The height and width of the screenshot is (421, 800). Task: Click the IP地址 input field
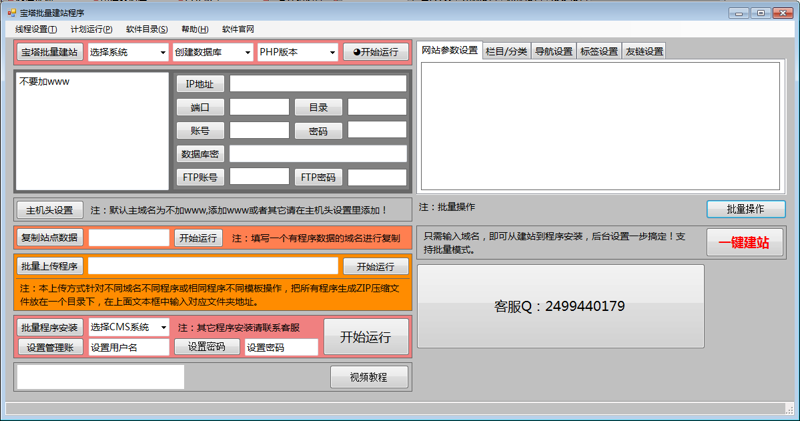point(318,84)
